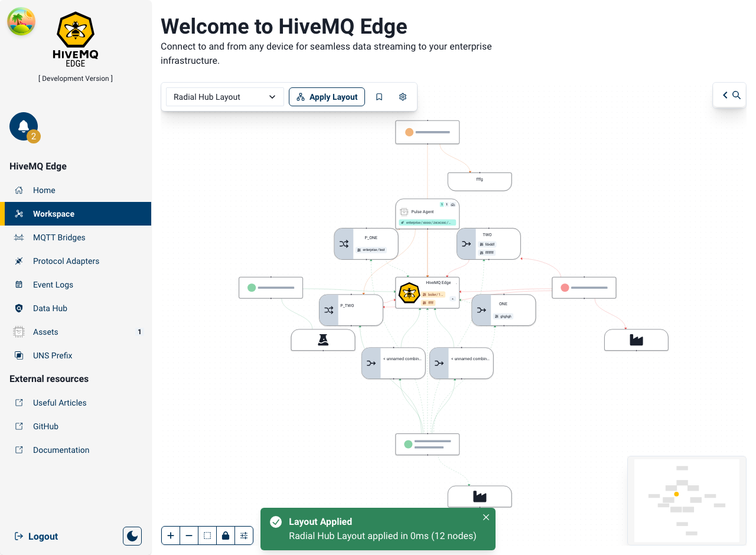Screen dimensions: 756x555
Task: Open the search icon in top right panel
Action: click(x=737, y=95)
